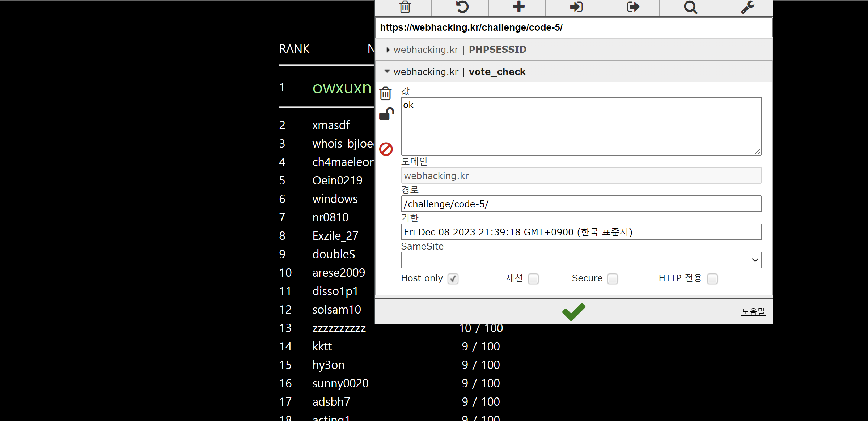Open the cookie search icon

(x=689, y=7)
